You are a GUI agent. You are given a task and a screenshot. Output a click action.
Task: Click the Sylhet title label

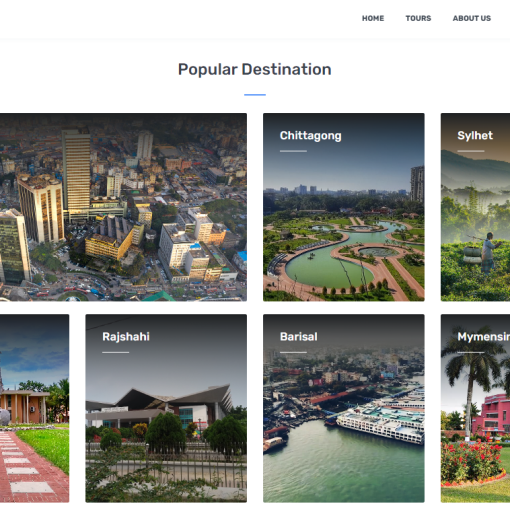475,136
